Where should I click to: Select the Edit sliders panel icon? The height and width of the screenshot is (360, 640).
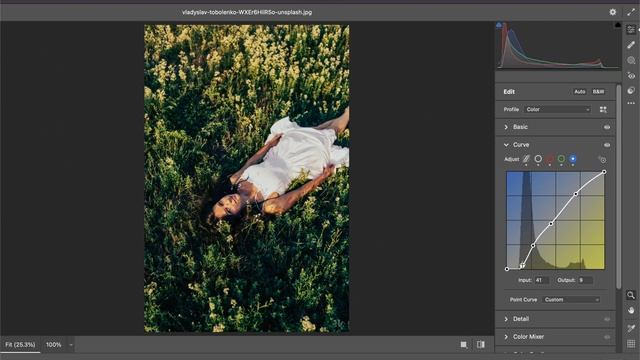pos(631,30)
